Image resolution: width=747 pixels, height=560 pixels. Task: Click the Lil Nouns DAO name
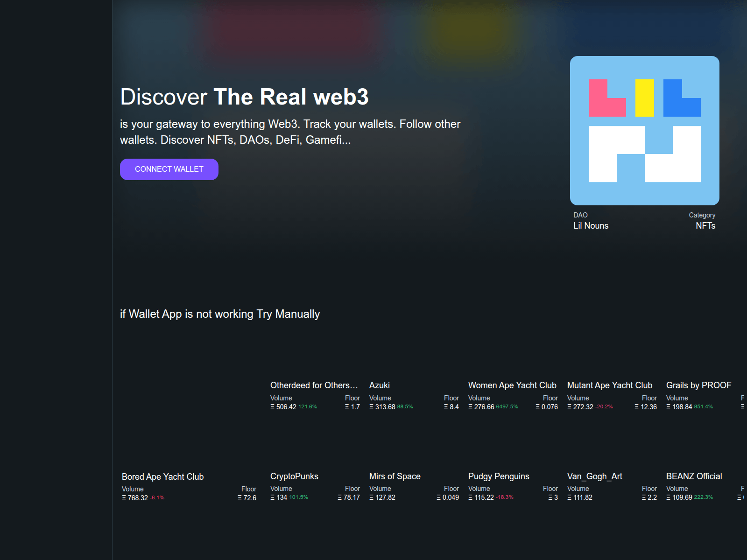click(591, 226)
